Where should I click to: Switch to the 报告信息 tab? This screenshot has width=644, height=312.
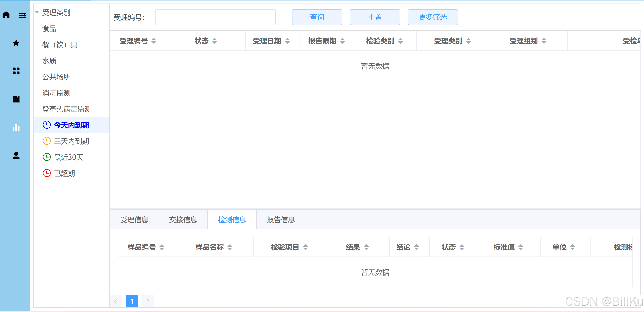pyautogui.click(x=281, y=220)
